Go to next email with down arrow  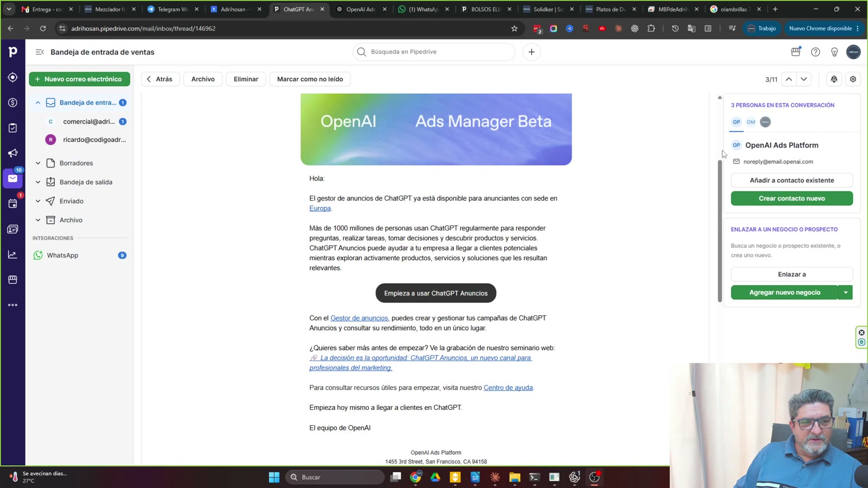[x=804, y=79]
